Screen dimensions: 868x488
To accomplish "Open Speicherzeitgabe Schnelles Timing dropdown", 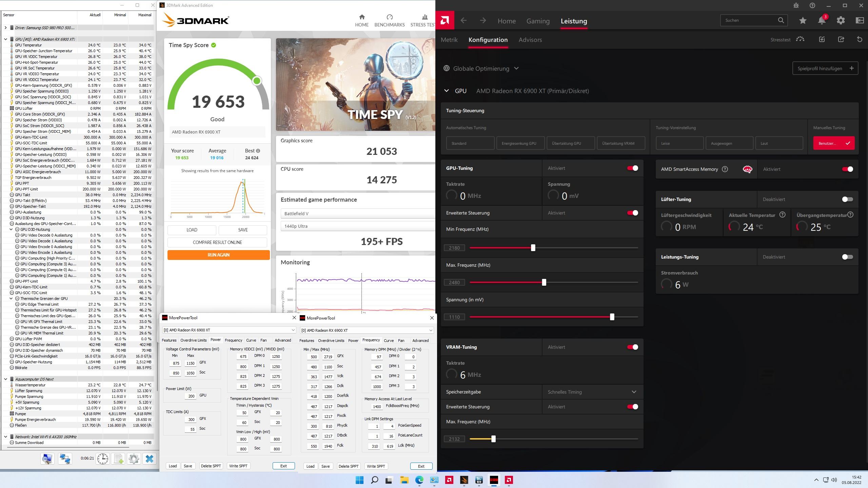I will [x=592, y=392].
